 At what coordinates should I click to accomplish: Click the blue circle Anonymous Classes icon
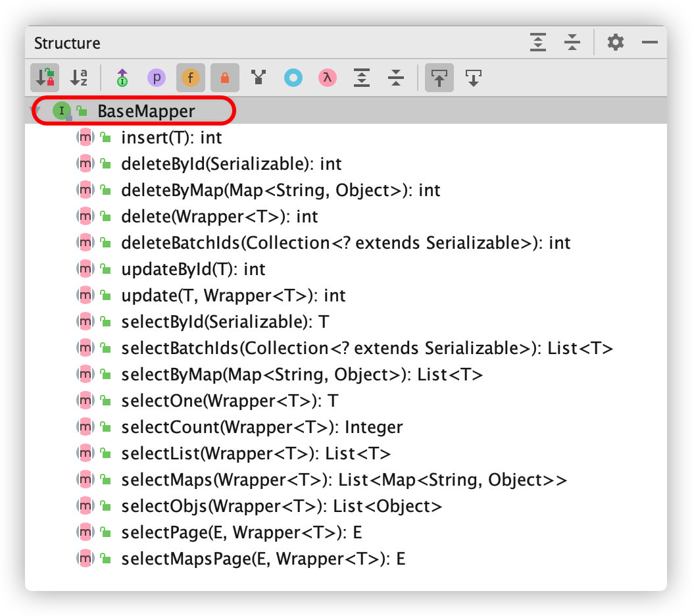293,78
